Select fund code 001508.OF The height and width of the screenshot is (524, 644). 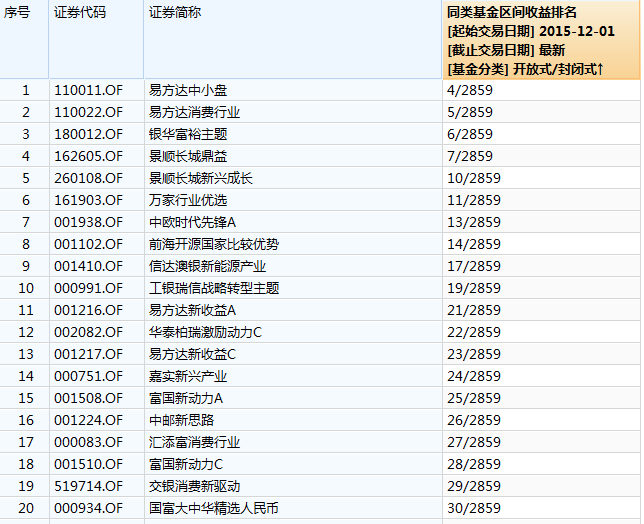[x=88, y=398]
